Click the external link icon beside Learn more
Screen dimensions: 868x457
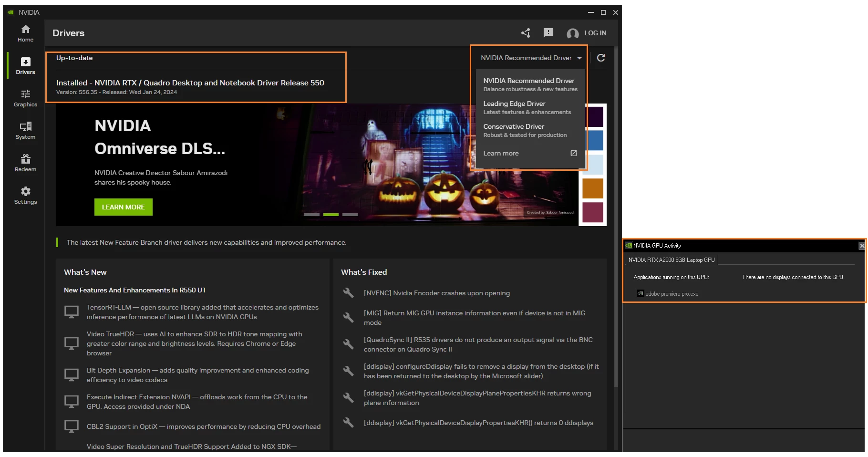(x=574, y=153)
